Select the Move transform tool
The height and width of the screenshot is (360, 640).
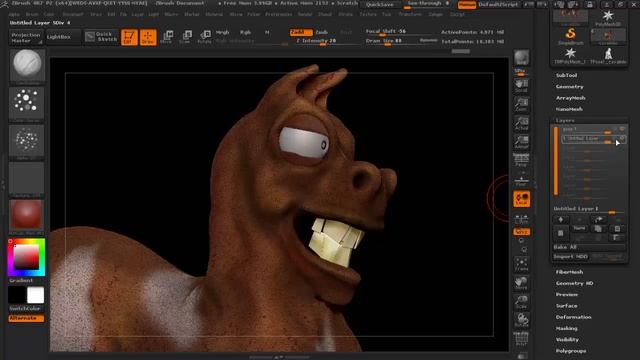click(x=167, y=37)
